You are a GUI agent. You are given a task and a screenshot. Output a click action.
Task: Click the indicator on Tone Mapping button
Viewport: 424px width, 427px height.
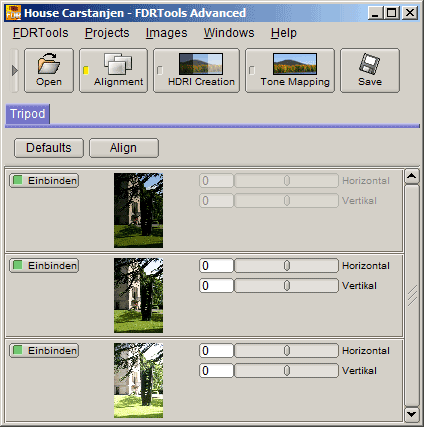pyautogui.click(x=252, y=70)
